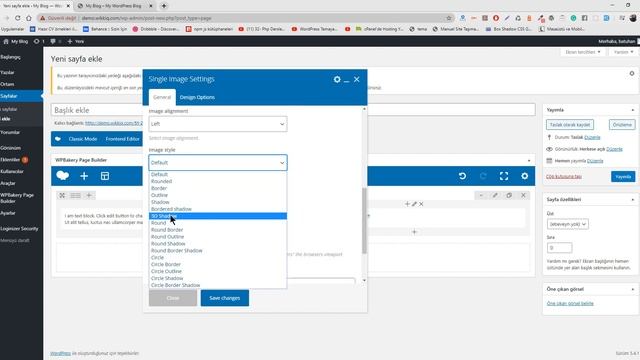Collapse the WPBakery Page Builder panel arrow

529,160
